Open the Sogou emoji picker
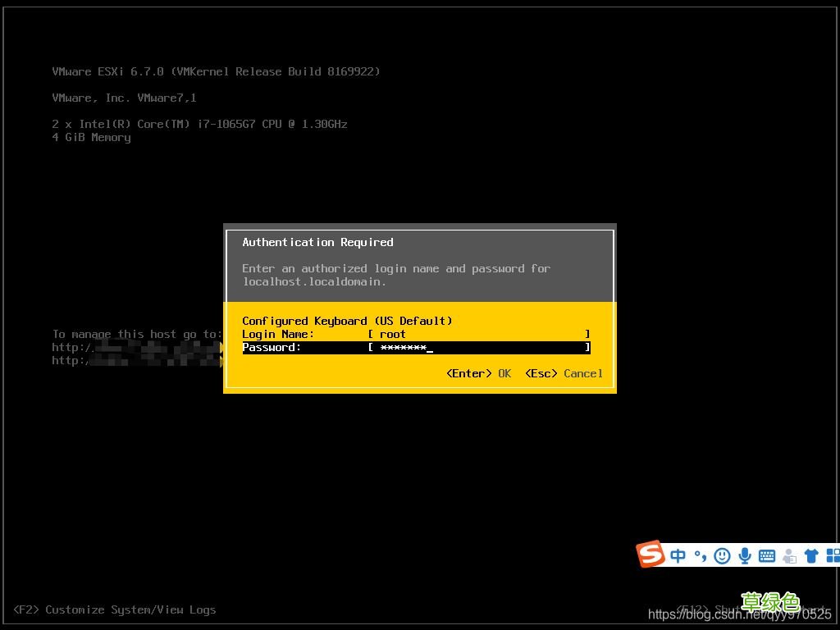The height and width of the screenshot is (630, 840). tap(721, 555)
